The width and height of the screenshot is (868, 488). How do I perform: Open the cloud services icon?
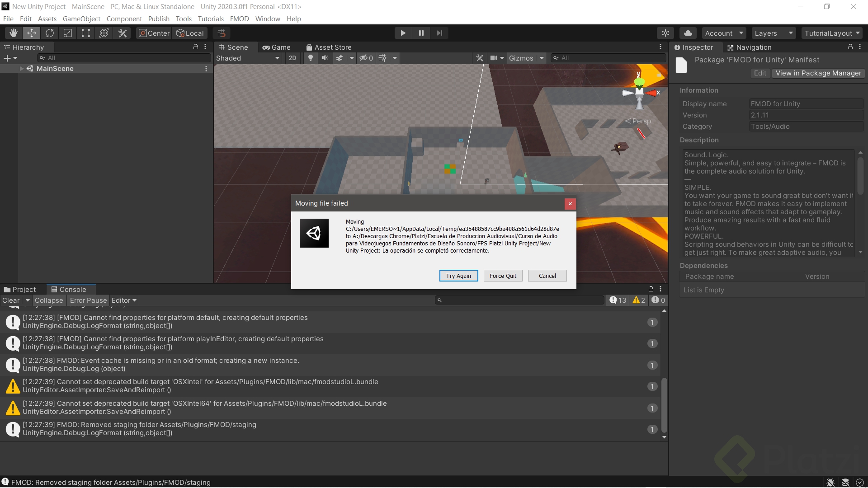(x=688, y=33)
